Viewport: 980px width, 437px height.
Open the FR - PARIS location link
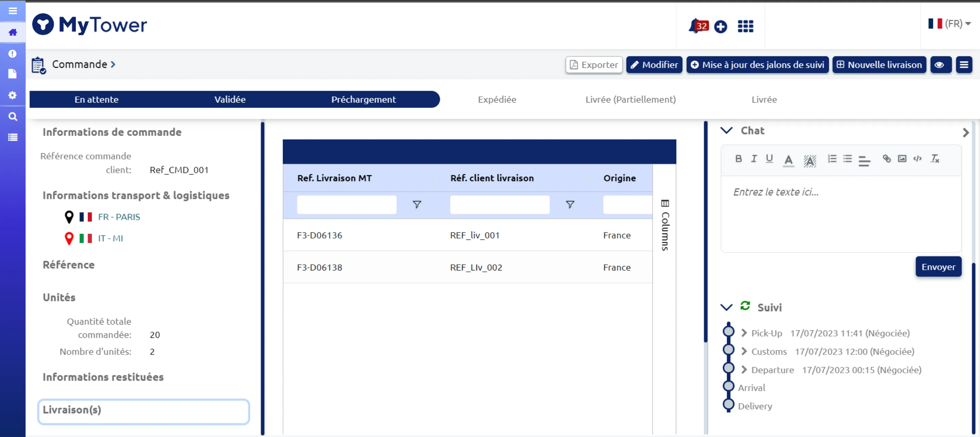coord(119,217)
